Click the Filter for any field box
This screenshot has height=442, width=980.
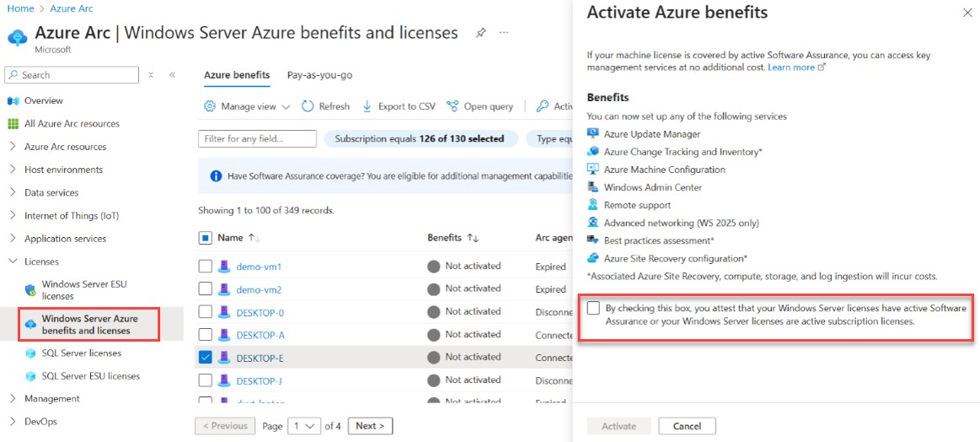pyautogui.click(x=257, y=138)
